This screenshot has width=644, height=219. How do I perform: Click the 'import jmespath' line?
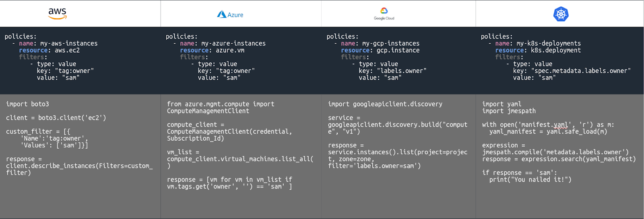click(x=509, y=111)
